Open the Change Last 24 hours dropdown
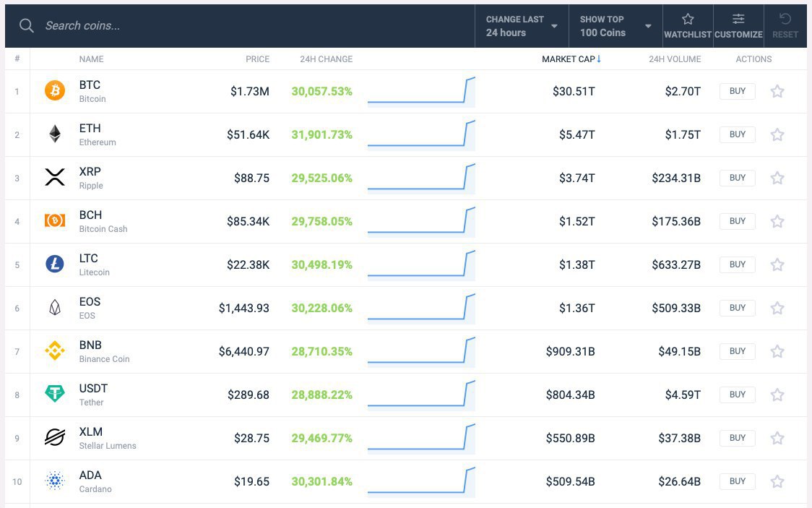This screenshot has width=812, height=508. coord(522,26)
